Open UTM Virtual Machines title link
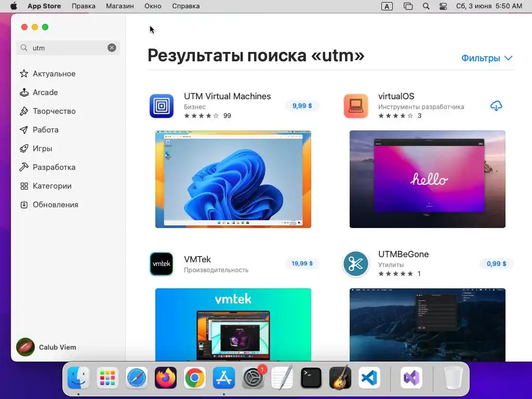 pyautogui.click(x=228, y=96)
